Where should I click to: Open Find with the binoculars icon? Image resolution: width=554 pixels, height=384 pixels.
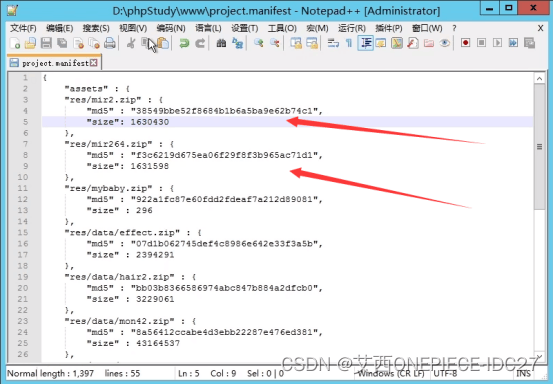[x=221, y=43]
